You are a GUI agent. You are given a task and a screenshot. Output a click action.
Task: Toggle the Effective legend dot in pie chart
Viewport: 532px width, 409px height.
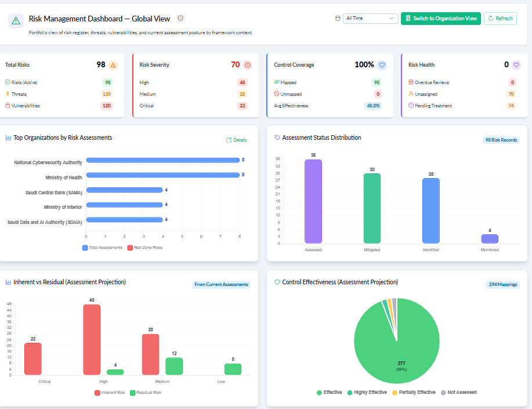pyautogui.click(x=319, y=393)
